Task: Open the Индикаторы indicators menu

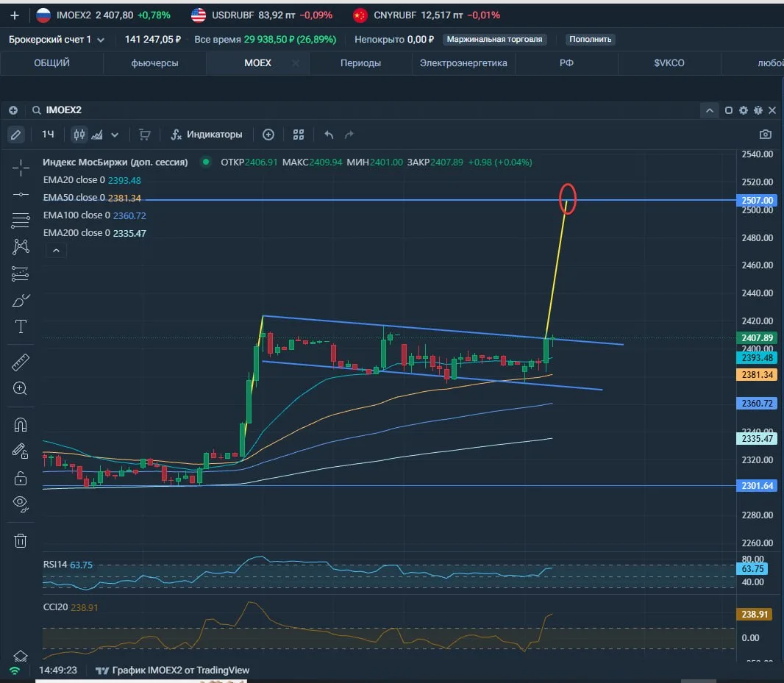Action: coord(207,135)
